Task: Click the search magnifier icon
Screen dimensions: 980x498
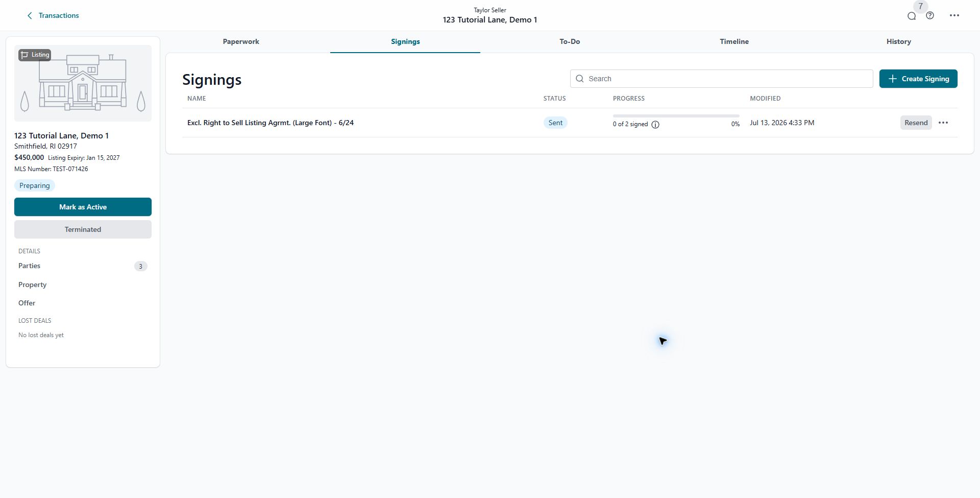Action: coord(580,79)
